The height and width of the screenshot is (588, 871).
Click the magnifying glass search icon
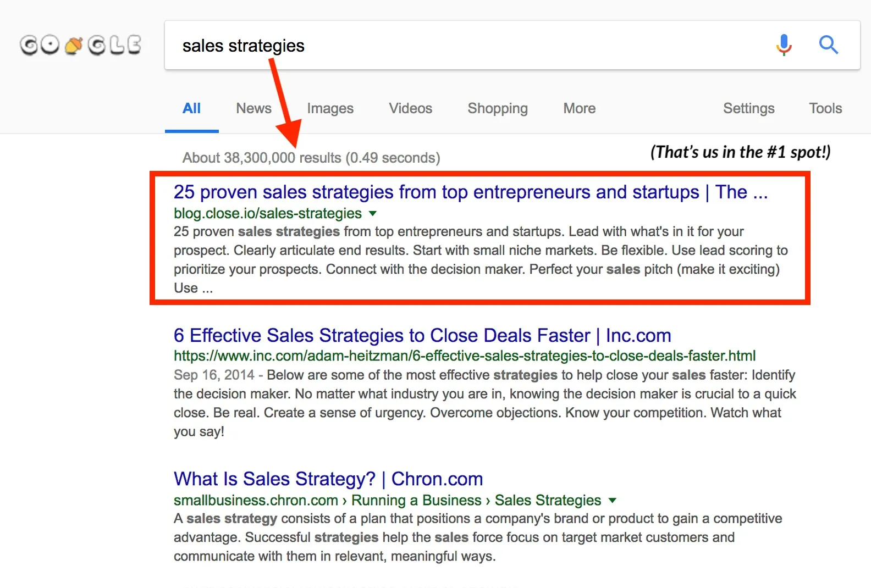coord(828,46)
